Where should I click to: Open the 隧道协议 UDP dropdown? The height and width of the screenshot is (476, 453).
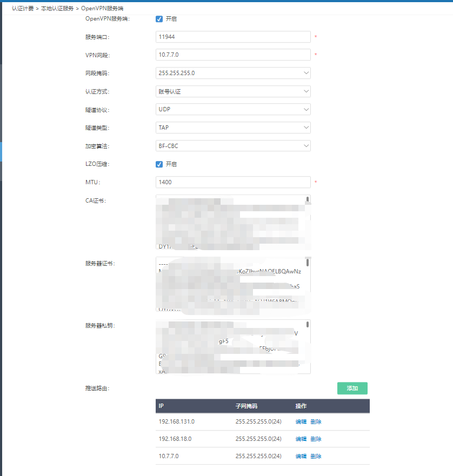pos(233,109)
